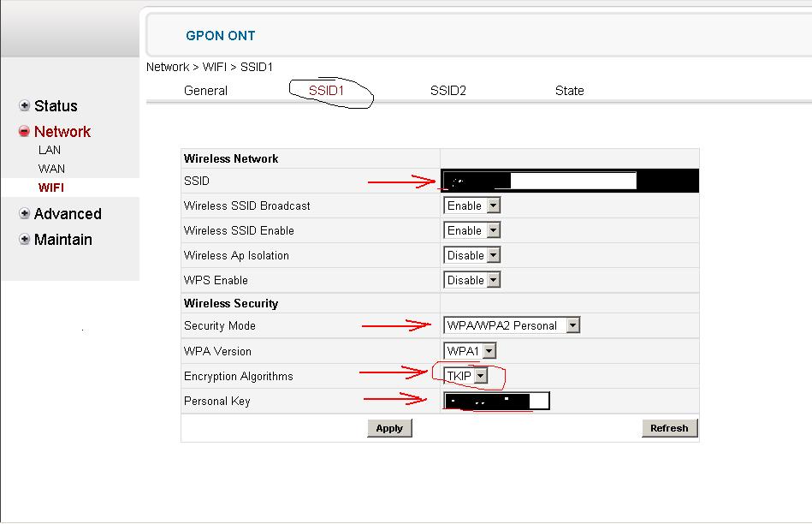Open Wireless SSID Broadcast dropdown
This screenshot has height=524, width=812.
point(471,206)
